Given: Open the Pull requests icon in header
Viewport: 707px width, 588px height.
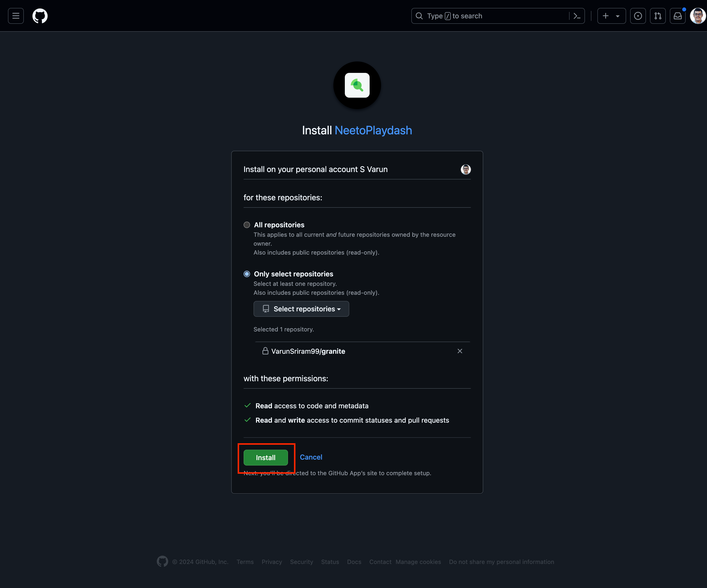Looking at the screenshot, I should (658, 16).
